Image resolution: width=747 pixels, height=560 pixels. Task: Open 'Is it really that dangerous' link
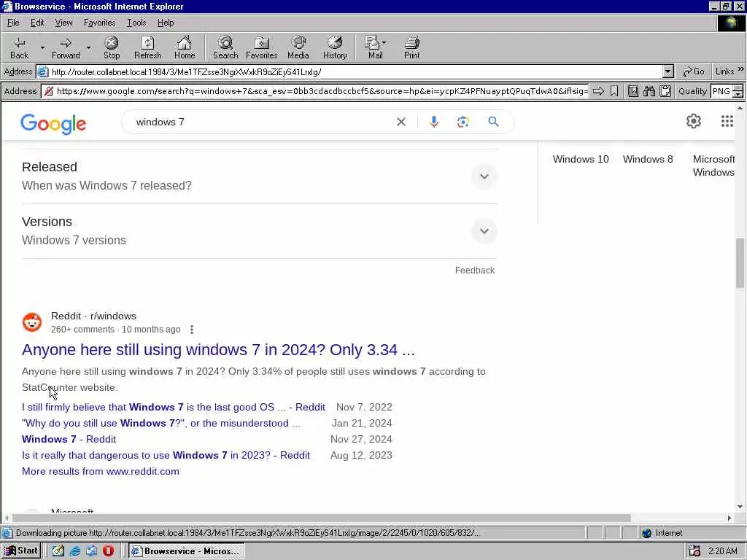click(166, 455)
